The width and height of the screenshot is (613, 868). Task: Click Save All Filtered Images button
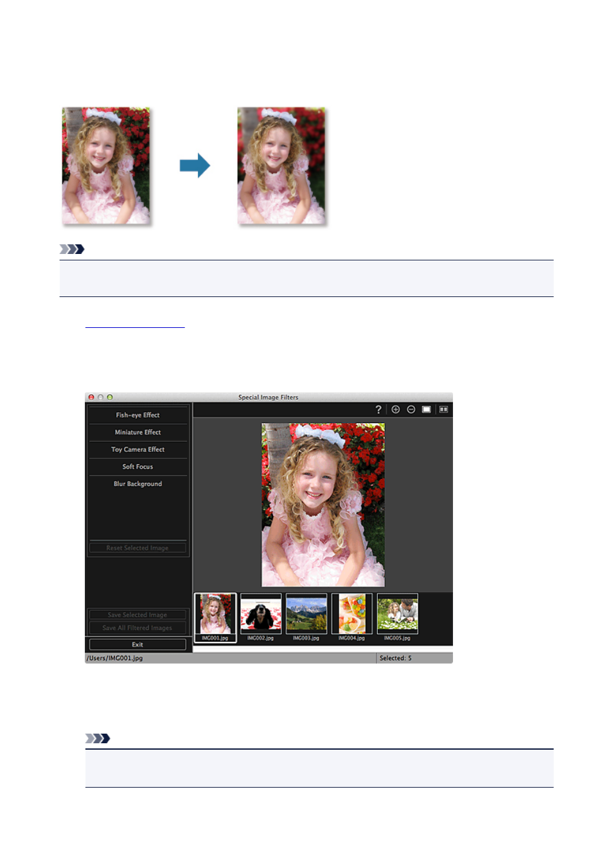(x=138, y=628)
